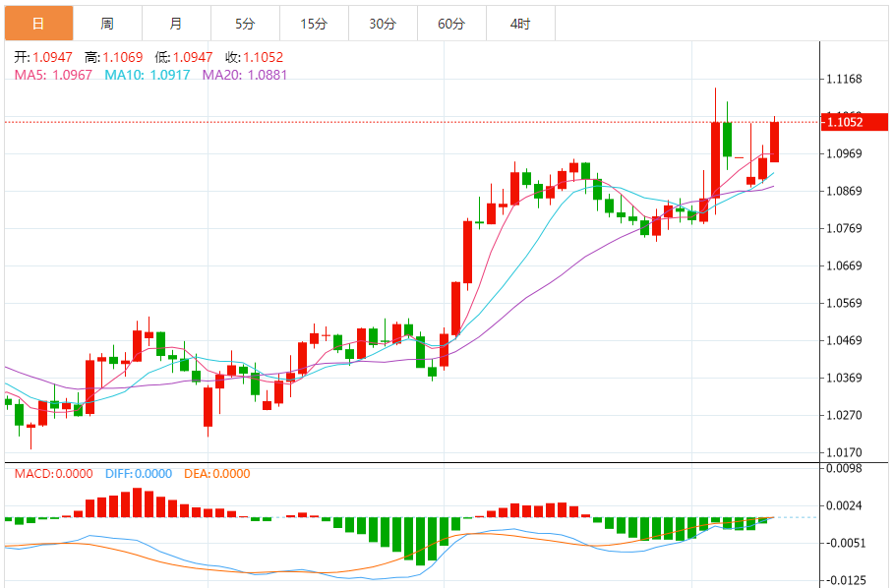Open the 5分 timeframe tab
This screenshot has height=588, width=895.
click(246, 24)
